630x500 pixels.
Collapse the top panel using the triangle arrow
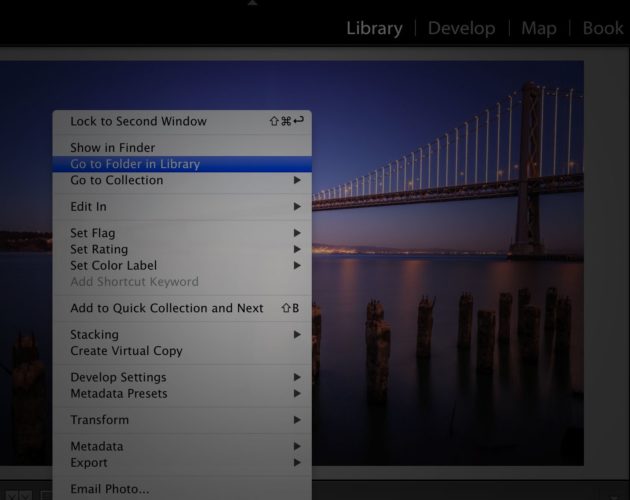252,2
